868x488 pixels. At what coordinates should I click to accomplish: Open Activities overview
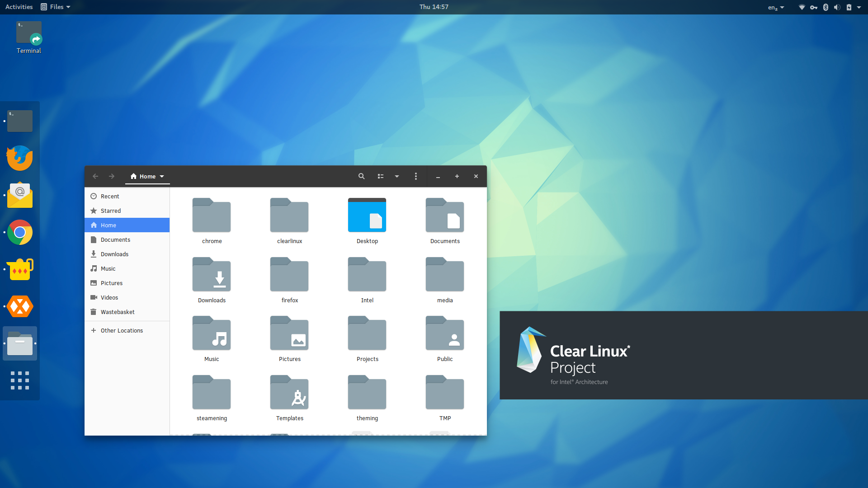[19, 7]
